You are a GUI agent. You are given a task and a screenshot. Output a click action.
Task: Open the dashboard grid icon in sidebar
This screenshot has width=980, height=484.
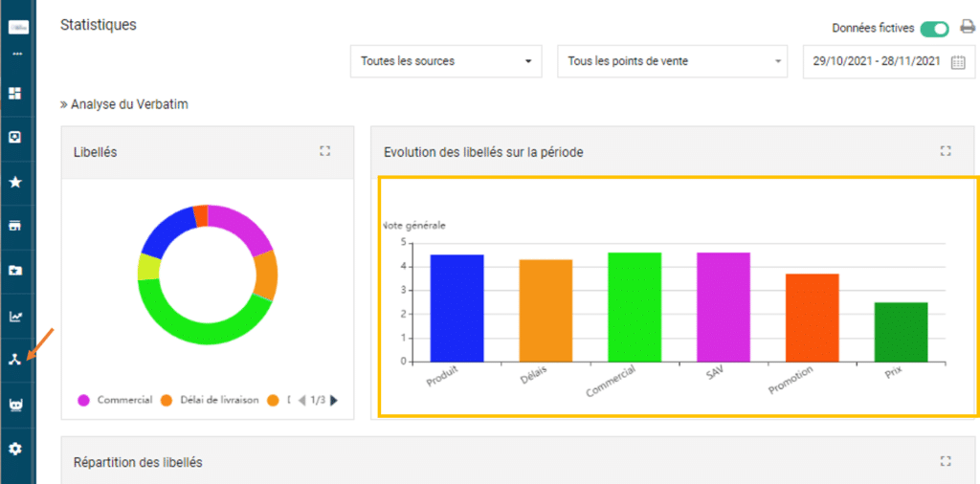click(x=15, y=93)
